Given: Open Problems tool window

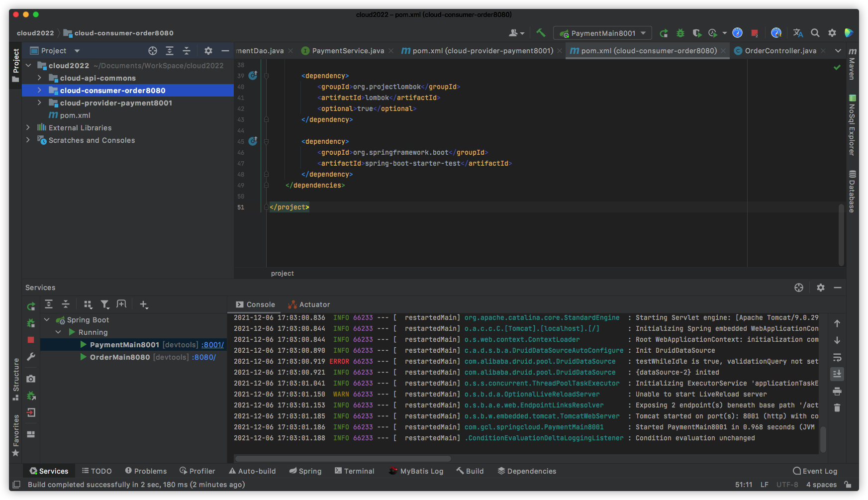Looking at the screenshot, I should click(146, 471).
